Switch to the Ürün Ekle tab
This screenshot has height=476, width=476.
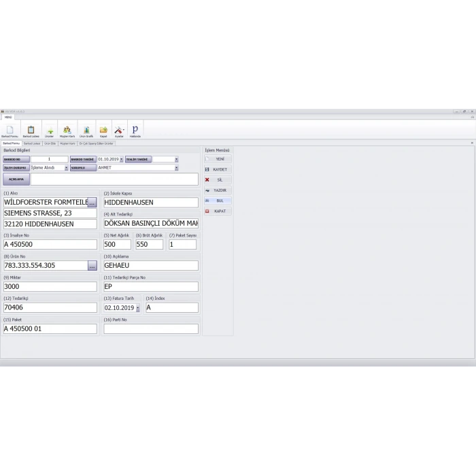pos(50,143)
